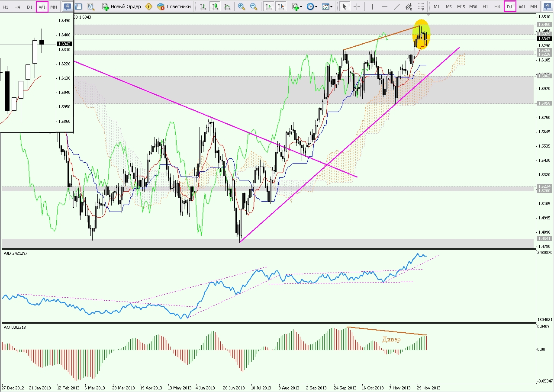The image size is (554, 392).
Task: Open the periods clock dropdown
Action: tap(312, 6)
